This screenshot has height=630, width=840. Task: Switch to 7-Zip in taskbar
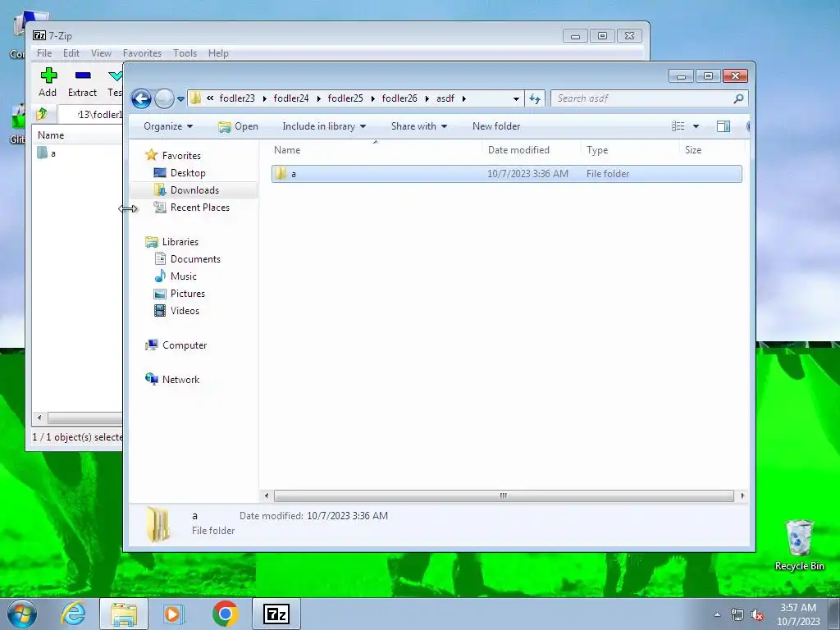pyautogui.click(x=276, y=614)
